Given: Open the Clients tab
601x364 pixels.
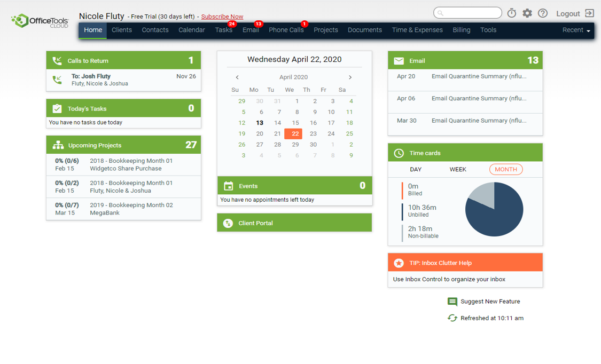Looking at the screenshot, I should [122, 30].
